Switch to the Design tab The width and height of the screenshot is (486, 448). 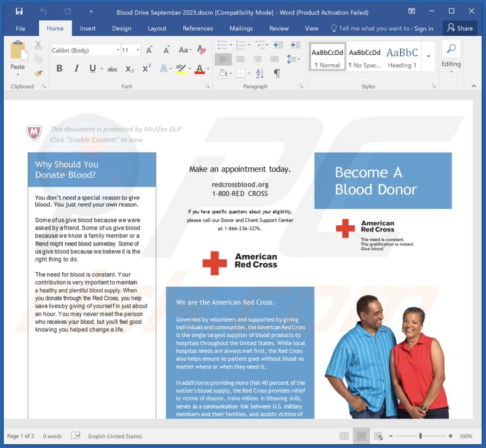coord(122,28)
